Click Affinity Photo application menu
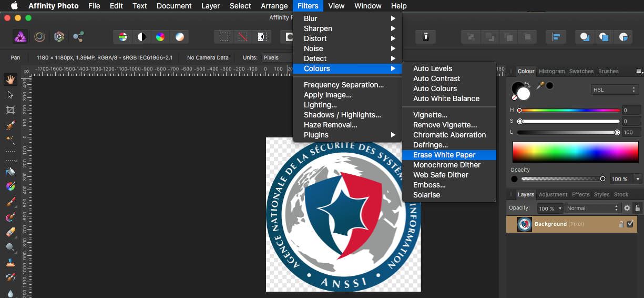This screenshot has width=644, height=298. click(54, 6)
